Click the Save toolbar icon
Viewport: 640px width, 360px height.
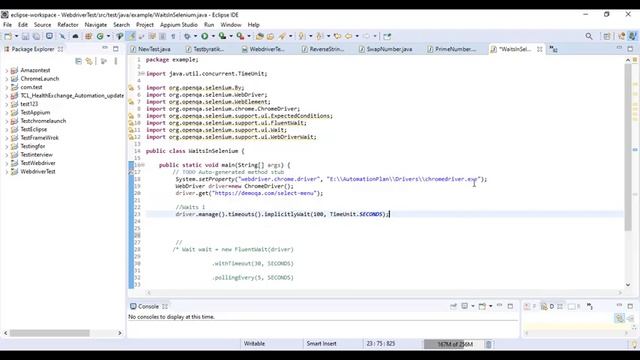[x=25, y=36]
